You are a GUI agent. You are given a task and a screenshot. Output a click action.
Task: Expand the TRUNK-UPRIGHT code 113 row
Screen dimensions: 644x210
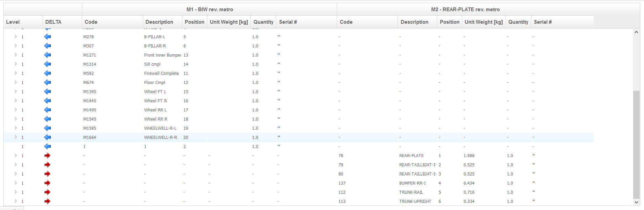click(x=16, y=201)
